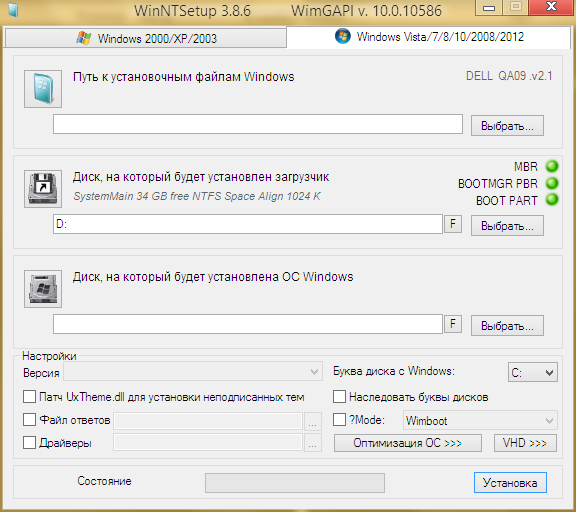Viewport: 576px width, 512px height.
Task: Expand the Версия version dropdown
Action: 193,372
